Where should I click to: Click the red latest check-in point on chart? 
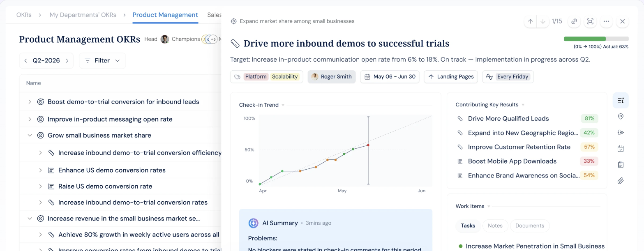pyautogui.click(x=368, y=145)
